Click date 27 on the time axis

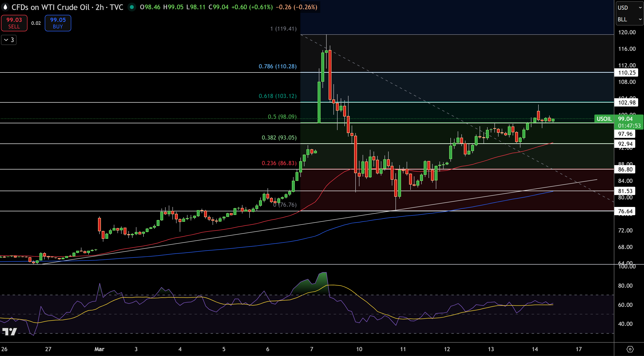(48, 349)
